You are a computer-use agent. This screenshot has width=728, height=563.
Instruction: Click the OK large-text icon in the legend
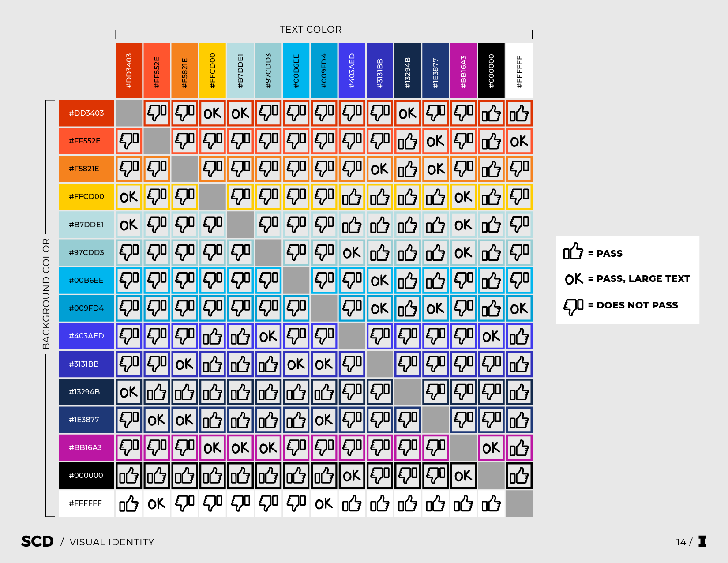coord(574,279)
